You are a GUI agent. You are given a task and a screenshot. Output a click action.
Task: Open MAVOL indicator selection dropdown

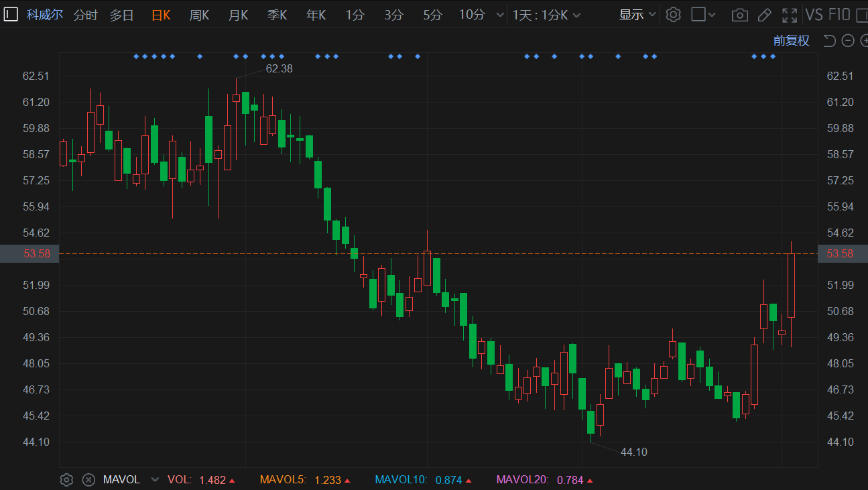point(156,480)
